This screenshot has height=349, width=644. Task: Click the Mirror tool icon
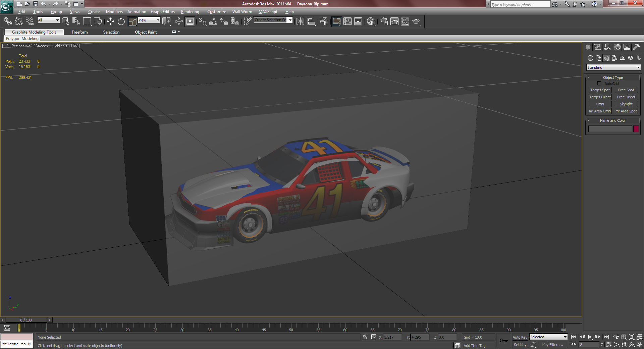click(x=300, y=21)
